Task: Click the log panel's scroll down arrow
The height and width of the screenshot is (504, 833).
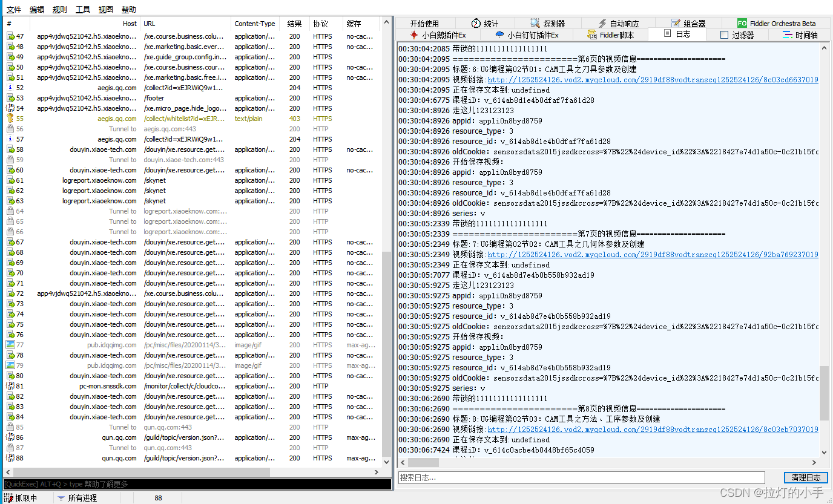Action: [824, 452]
